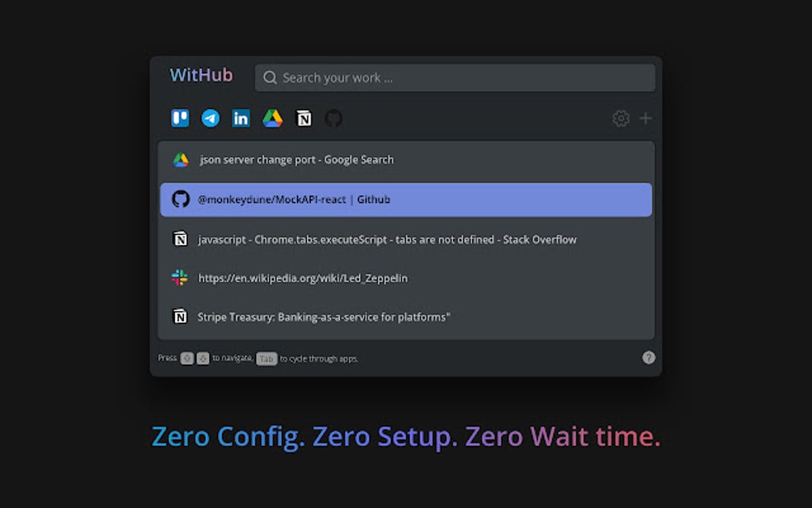Viewport: 812px width, 508px height.
Task: Select the Google Drive app filter icon
Action: click(272, 118)
